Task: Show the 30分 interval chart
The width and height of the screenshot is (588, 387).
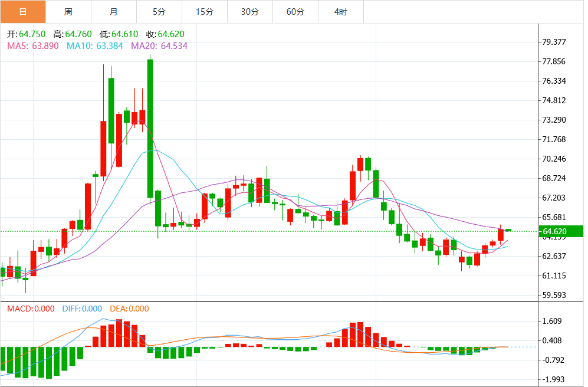Action: (250, 12)
